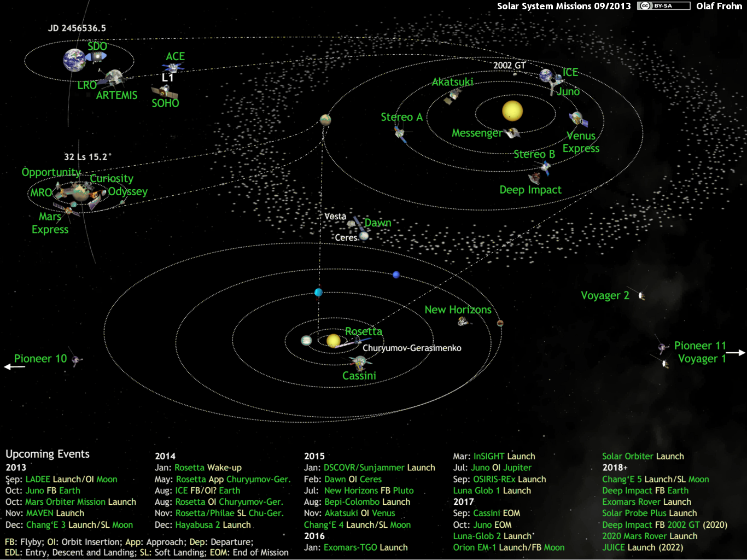Click the "Mars Orbiter Mission Launch" event
Image resolution: width=747 pixels, height=560 pixels.
(x=80, y=501)
